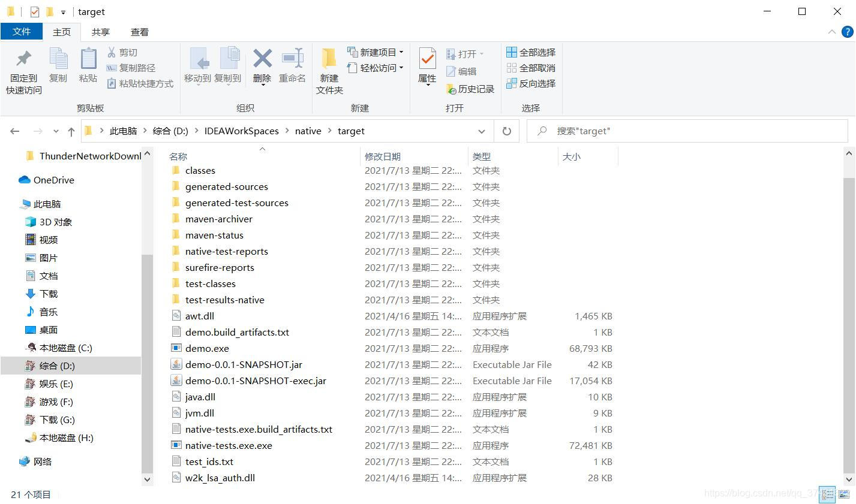Click the Edit (编辑) icon
Screen dimensions: 856x504
(451, 71)
